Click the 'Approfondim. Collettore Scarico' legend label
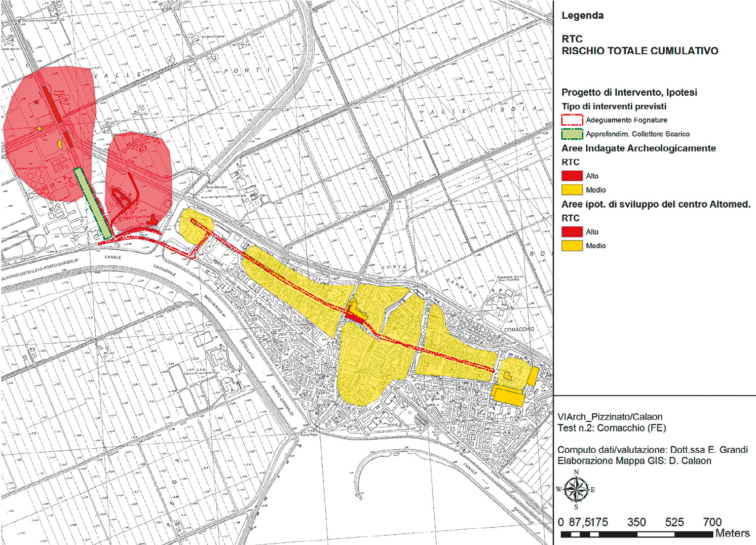 (638, 134)
